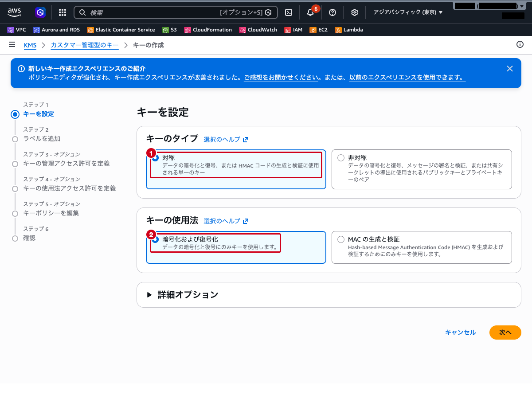Expand the 詳細オプション section
The width and height of the screenshot is (532, 399).
point(183,294)
